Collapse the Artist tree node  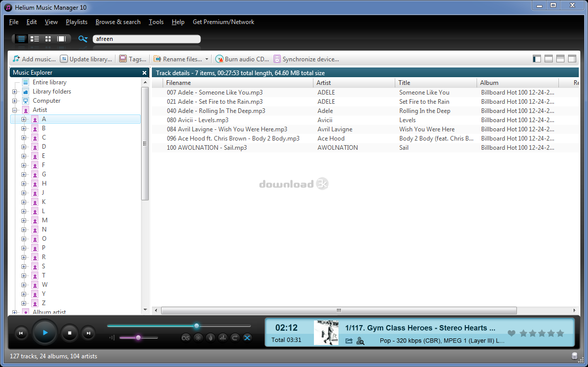pyautogui.click(x=15, y=110)
